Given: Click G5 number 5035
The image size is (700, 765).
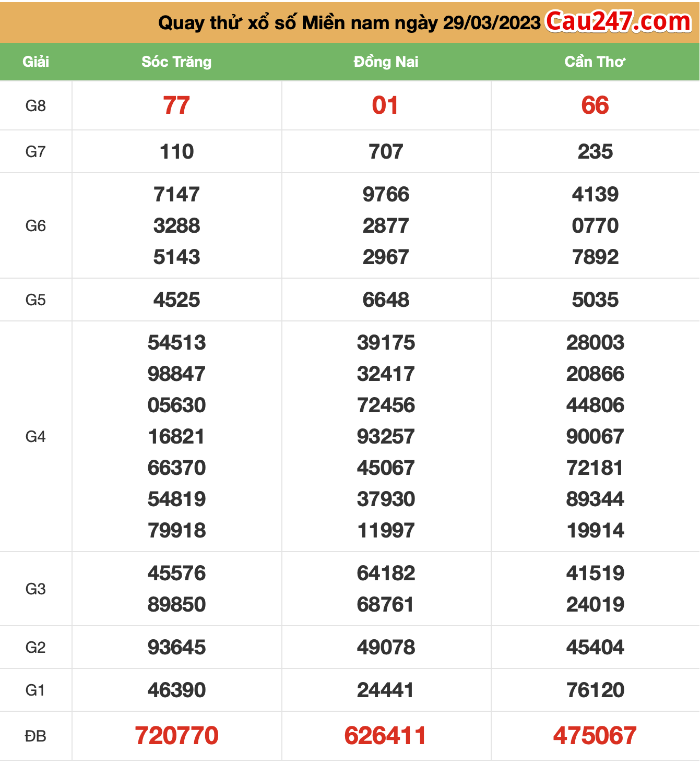Looking at the screenshot, I should point(595,300).
